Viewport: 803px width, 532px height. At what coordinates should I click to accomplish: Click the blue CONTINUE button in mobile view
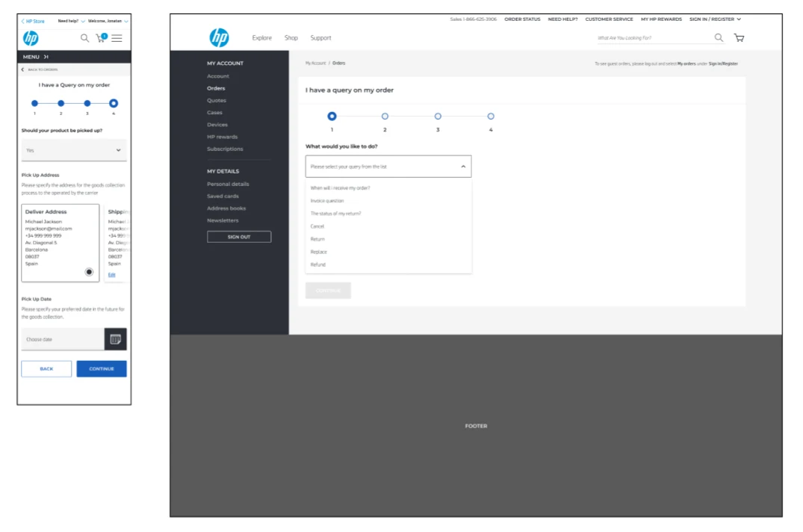click(102, 368)
